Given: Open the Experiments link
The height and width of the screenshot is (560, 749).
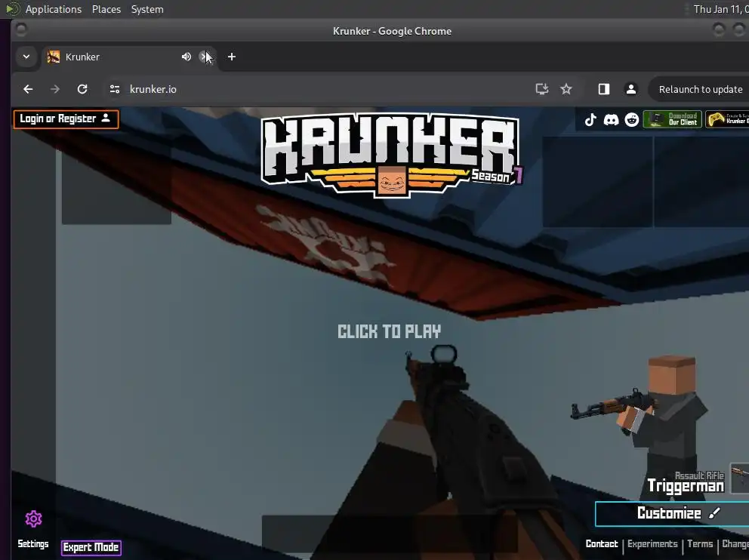Looking at the screenshot, I should click(x=652, y=543).
